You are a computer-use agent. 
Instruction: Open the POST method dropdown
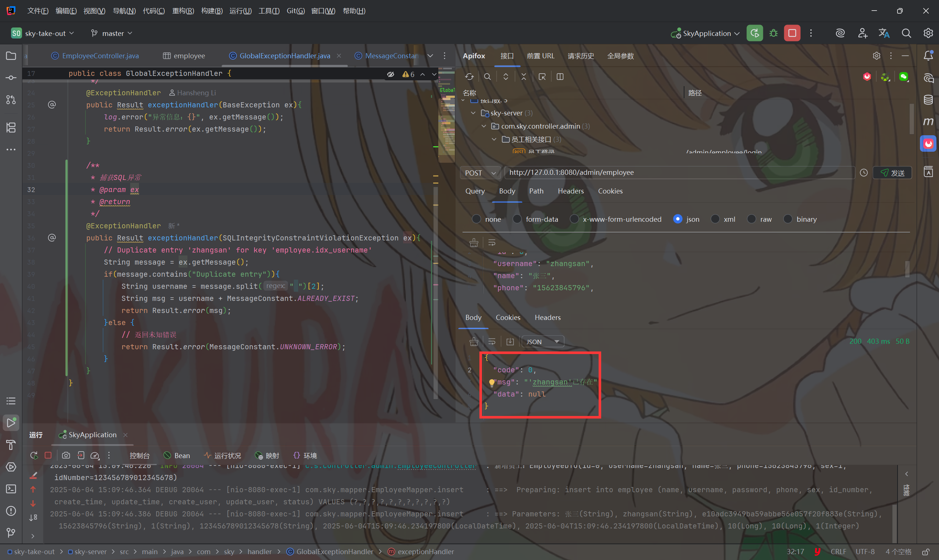(x=480, y=173)
